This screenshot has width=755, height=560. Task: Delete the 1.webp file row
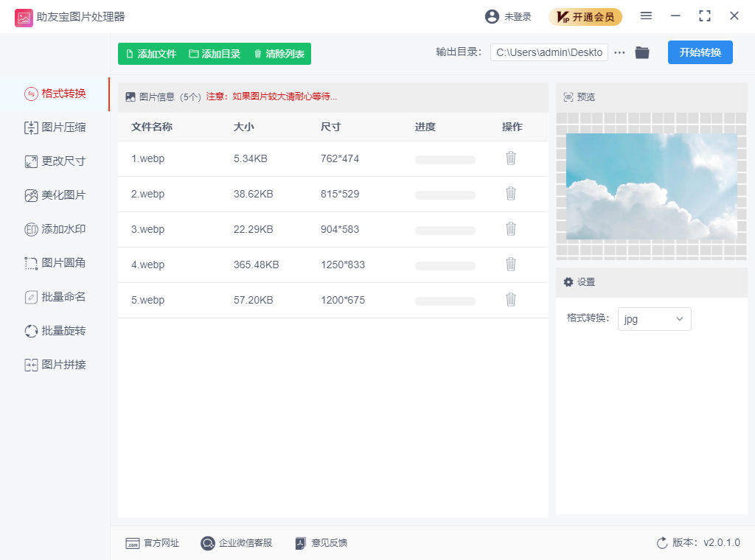pyautogui.click(x=510, y=158)
